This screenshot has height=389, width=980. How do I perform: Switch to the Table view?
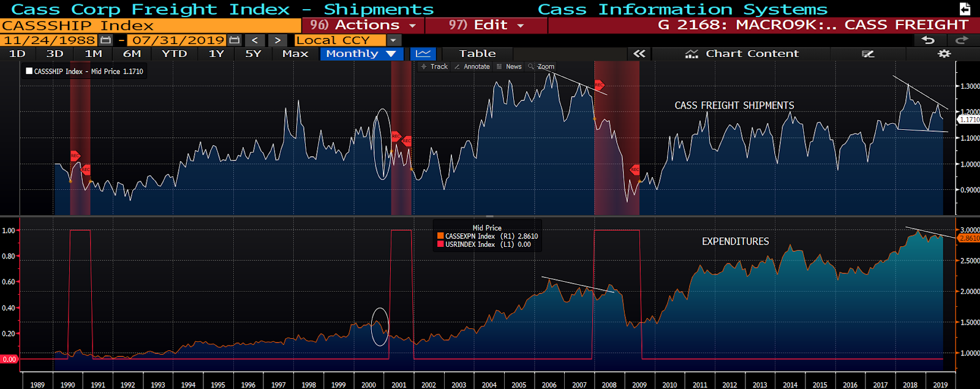click(x=478, y=54)
